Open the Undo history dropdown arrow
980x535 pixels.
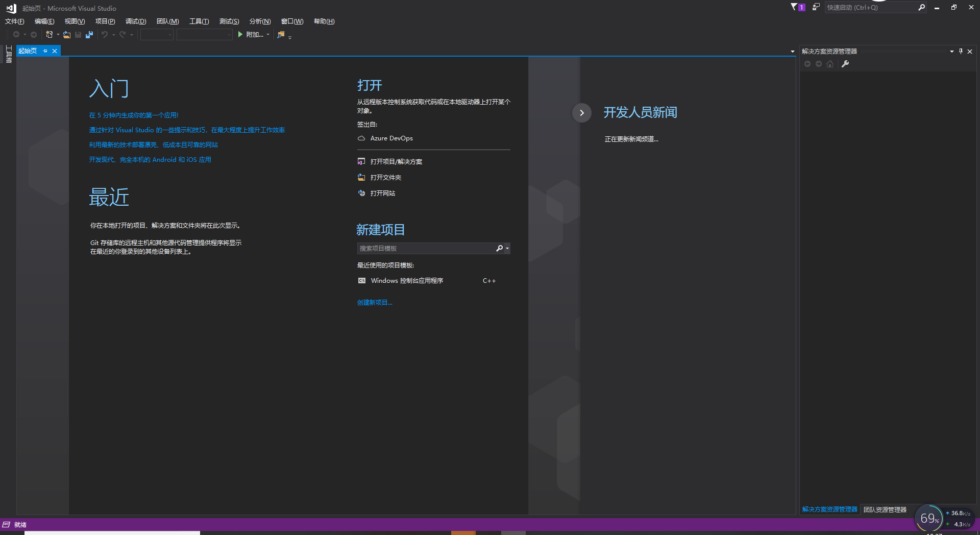[x=113, y=35]
